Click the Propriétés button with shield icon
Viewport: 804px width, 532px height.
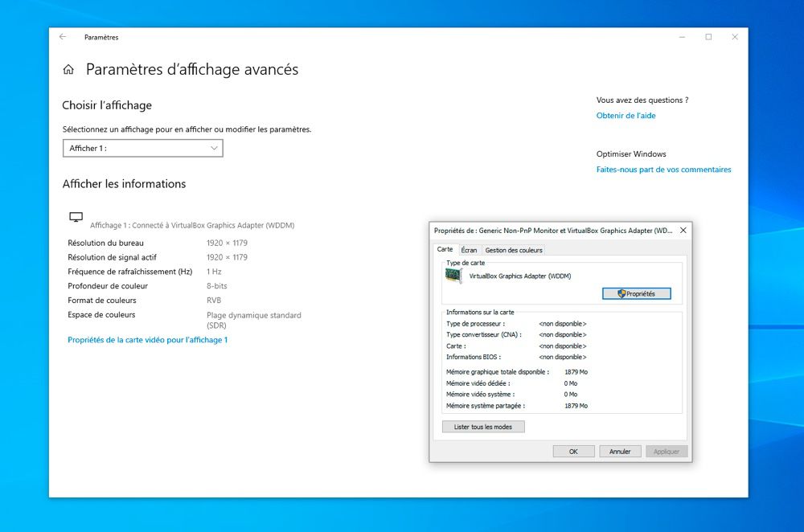click(x=636, y=293)
